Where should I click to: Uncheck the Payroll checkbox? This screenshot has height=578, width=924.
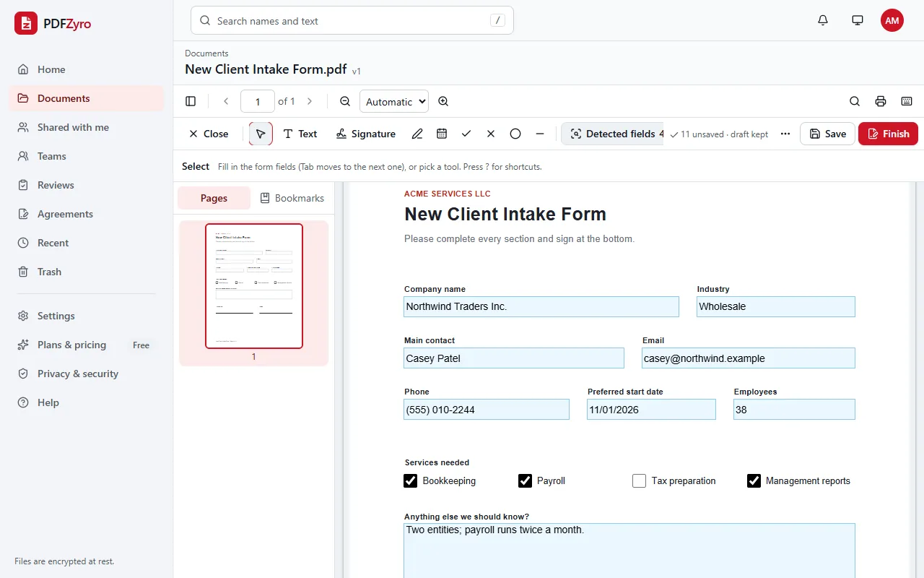(x=525, y=480)
